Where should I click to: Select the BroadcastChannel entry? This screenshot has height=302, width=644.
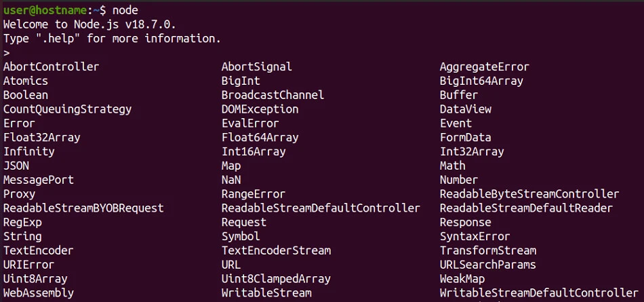point(273,95)
